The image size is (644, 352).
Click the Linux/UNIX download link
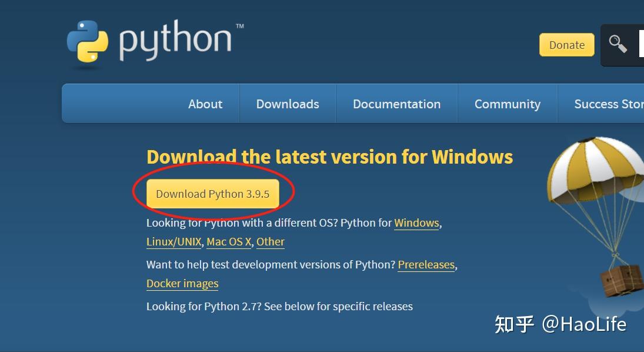pyautogui.click(x=174, y=241)
